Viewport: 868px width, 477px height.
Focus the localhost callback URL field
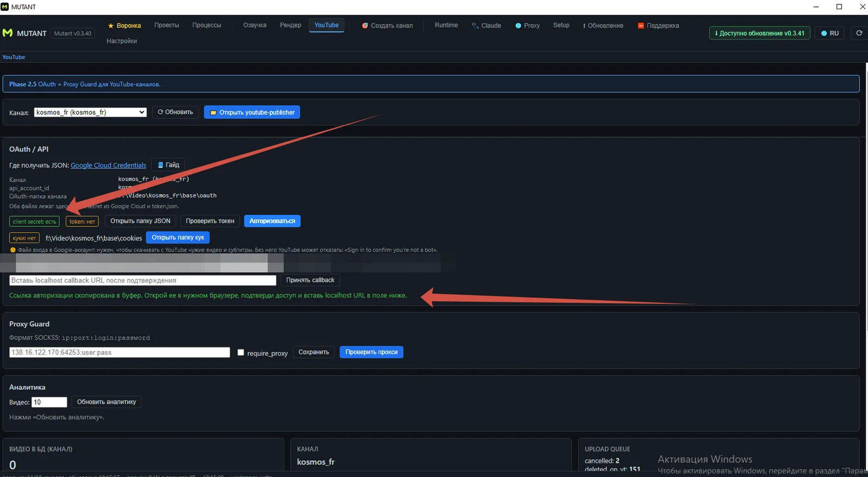click(143, 281)
